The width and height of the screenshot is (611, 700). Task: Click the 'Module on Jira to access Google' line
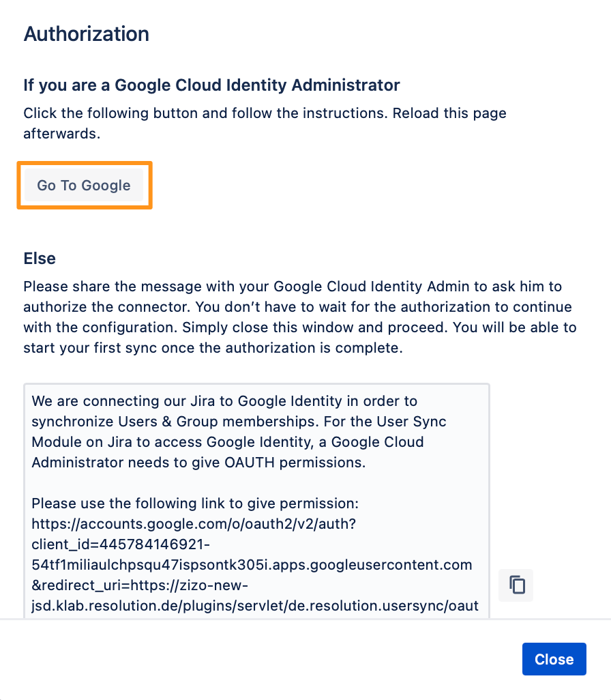[228, 442]
